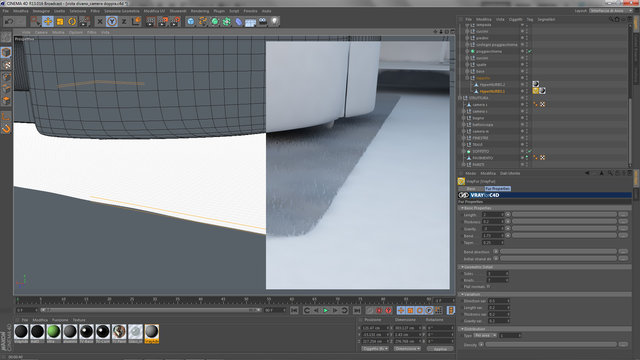Viewport: 640px width, 360px height.
Task: Open the Oggetto coordinate dropdown
Action: [375, 349]
